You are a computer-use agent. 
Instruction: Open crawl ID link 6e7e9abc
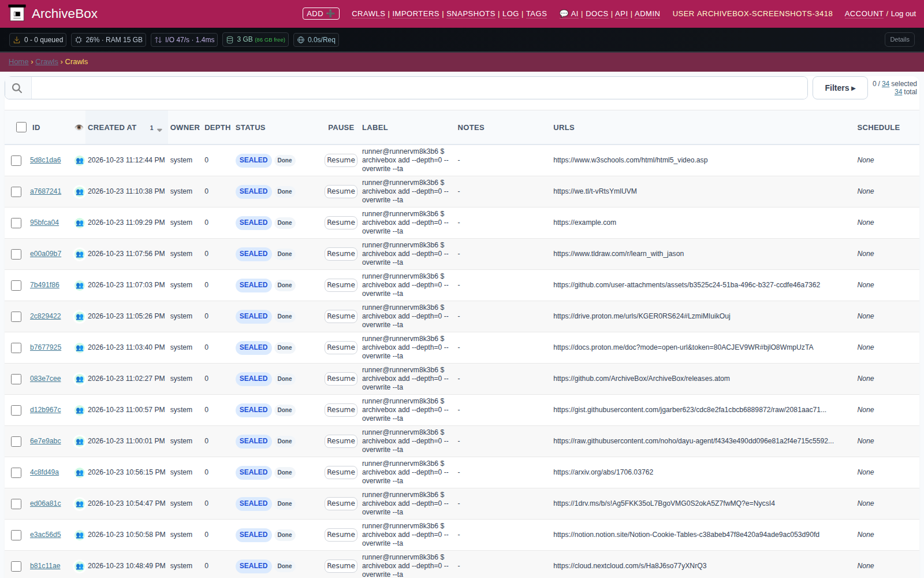(x=46, y=441)
